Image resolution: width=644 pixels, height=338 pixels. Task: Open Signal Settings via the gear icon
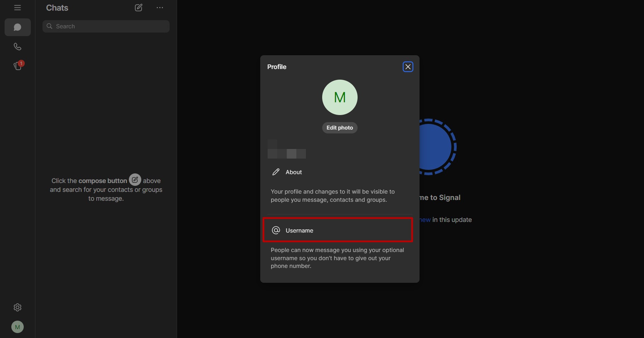pos(17,307)
